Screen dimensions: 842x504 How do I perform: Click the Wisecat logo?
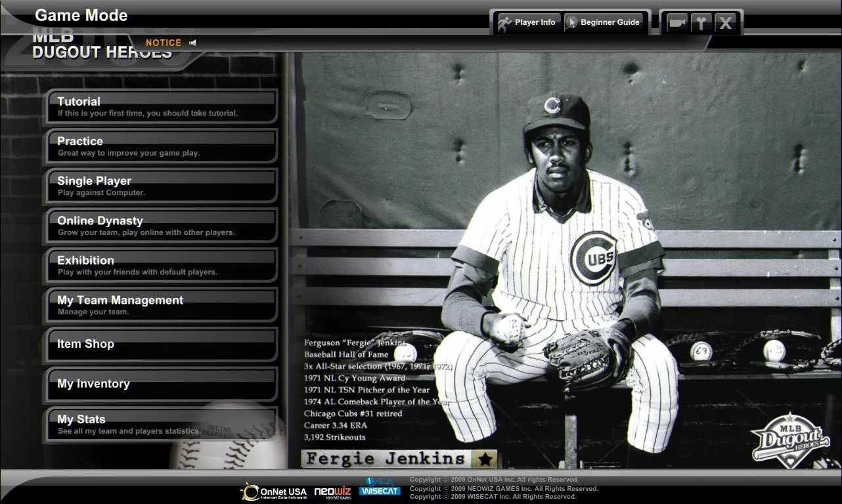(x=380, y=488)
